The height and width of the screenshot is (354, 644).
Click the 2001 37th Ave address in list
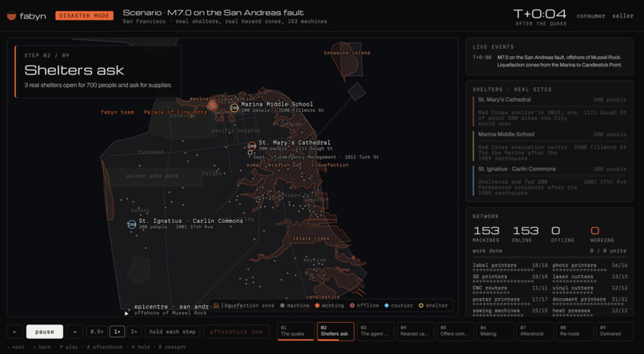[605, 182]
